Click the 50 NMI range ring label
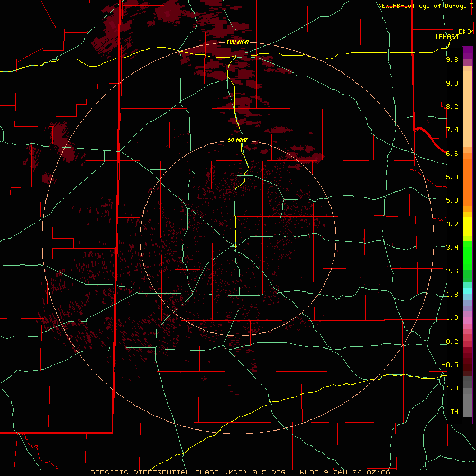The height and width of the screenshot is (476, 476). pyautogui.click(x=237, y=140)
